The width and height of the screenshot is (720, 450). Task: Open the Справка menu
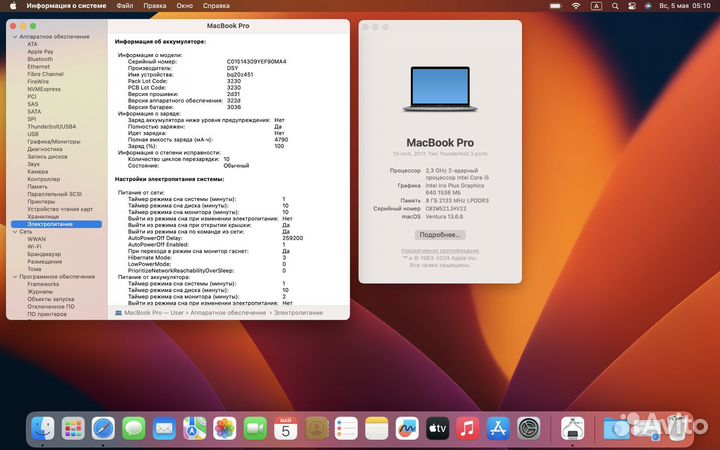tap(216, 6)
